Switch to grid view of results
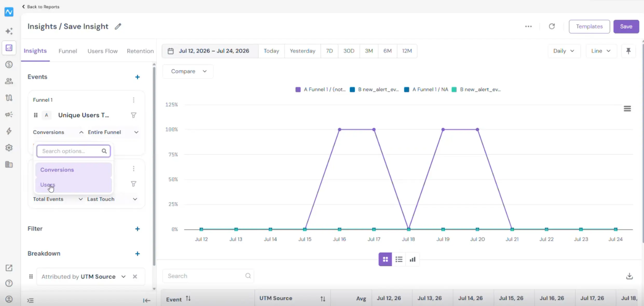The height and width of the screenshot is (306, 644). click(385, 259)
